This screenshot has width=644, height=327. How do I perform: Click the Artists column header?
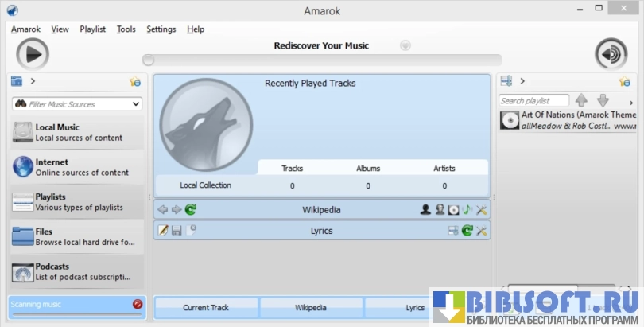[x=444, y=169]
